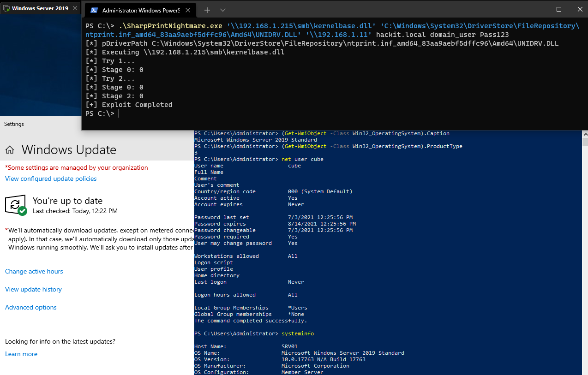Click 'The command completed successfully.' line
588x375 pixels.
(251, 321)
